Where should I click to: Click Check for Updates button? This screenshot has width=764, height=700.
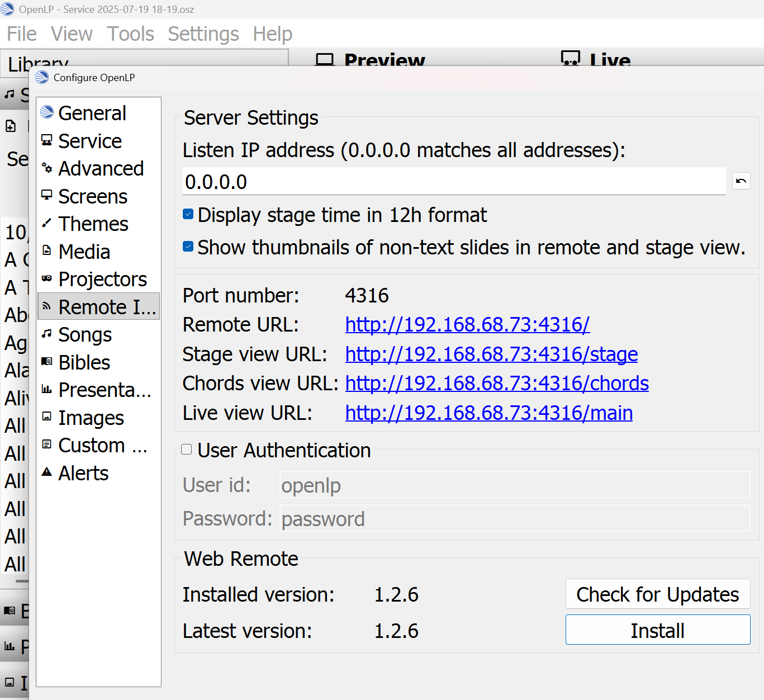pos(657,594)
